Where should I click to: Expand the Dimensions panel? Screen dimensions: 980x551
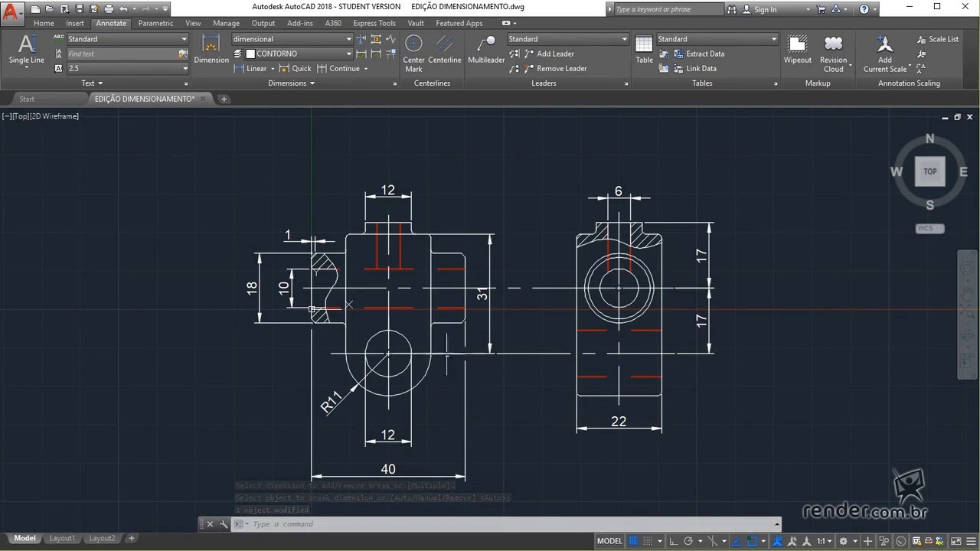click(x=291, y=83)
